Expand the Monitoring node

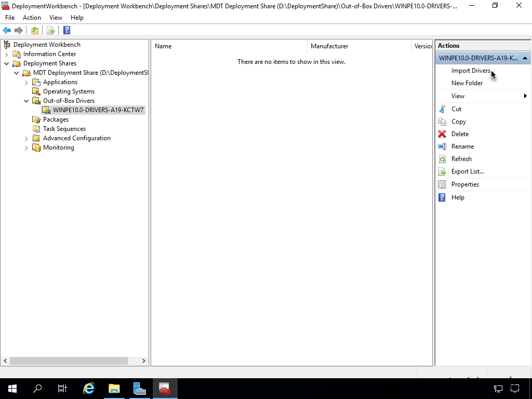click(x=26, y=148)
